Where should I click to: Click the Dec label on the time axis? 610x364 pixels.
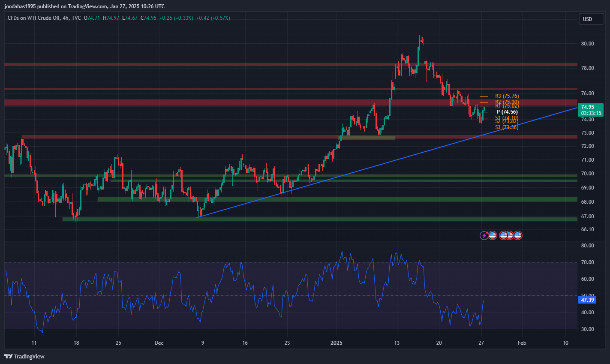[x=159, y=343]
